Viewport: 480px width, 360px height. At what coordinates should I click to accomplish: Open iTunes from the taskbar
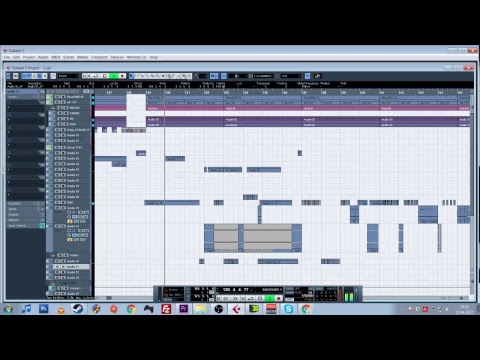(x=26, y=309)
